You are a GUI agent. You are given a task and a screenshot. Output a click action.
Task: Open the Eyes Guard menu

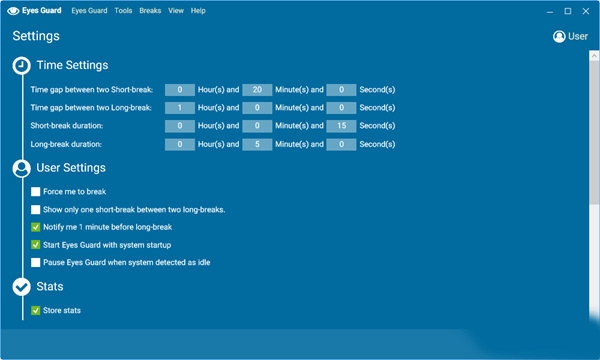coord(89,11)
